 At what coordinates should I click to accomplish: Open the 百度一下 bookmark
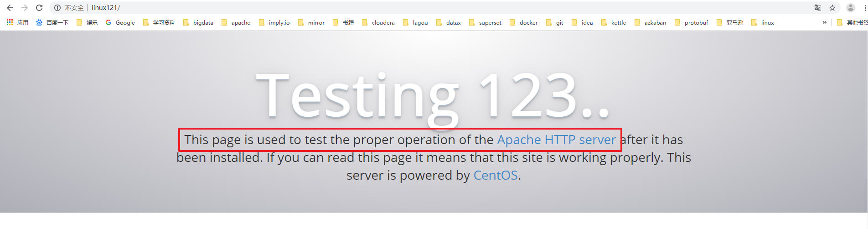[x=52, y=22]
